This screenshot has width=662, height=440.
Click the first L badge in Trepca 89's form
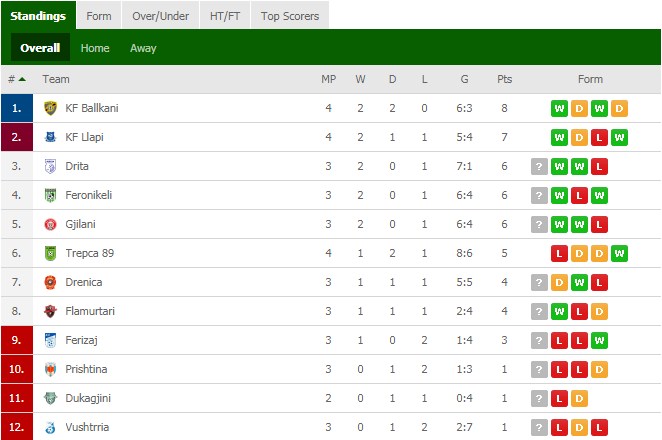559,253
